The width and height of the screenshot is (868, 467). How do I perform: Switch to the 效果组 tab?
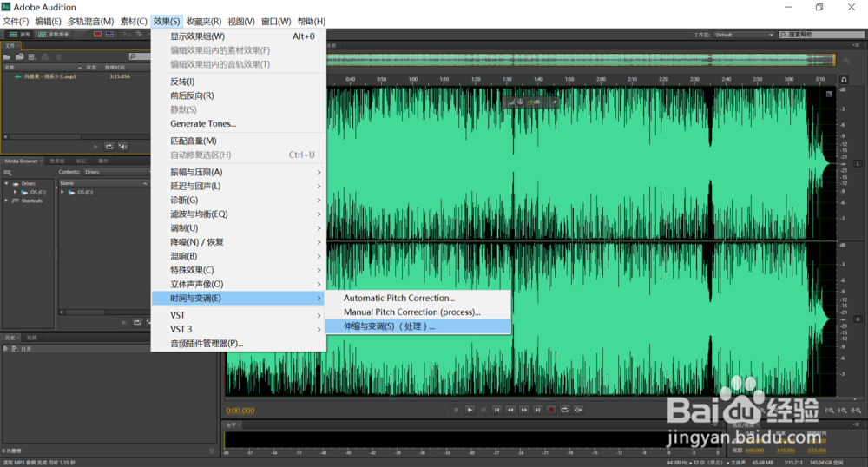(x=57, y=161)
